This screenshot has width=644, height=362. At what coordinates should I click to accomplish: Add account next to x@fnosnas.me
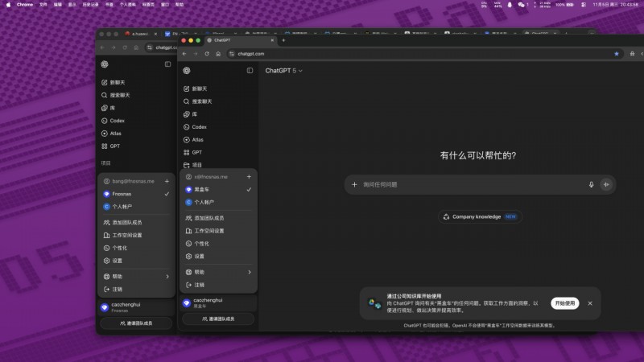pyautogui.click(x=249, y=176)
